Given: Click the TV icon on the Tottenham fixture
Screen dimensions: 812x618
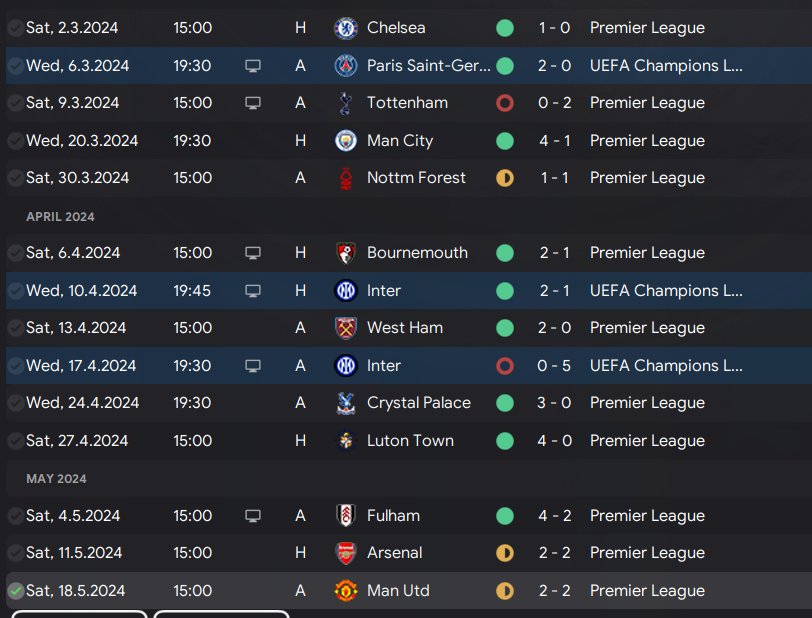Looking at the screenshot, I should 253,103.
